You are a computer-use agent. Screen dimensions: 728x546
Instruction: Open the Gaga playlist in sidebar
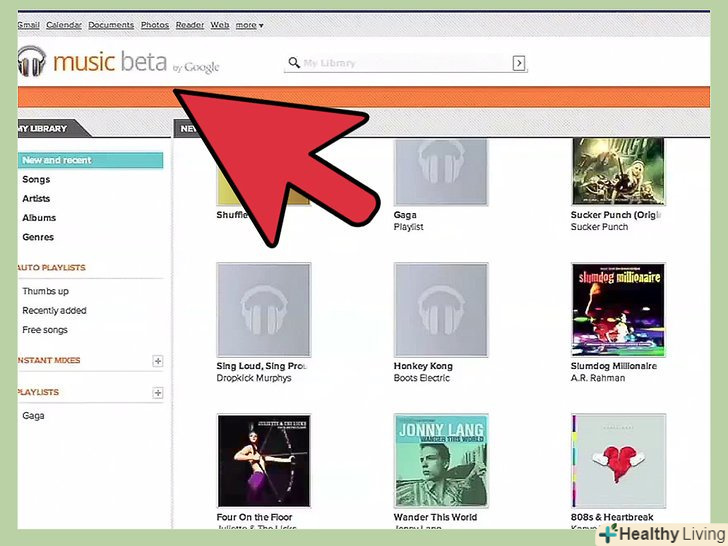click(33, 416)
